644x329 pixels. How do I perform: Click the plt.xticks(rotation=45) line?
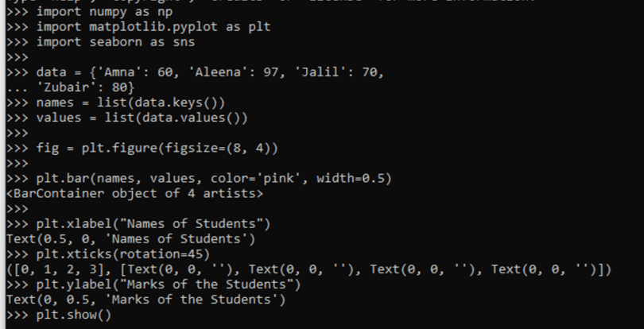(122, 254)
